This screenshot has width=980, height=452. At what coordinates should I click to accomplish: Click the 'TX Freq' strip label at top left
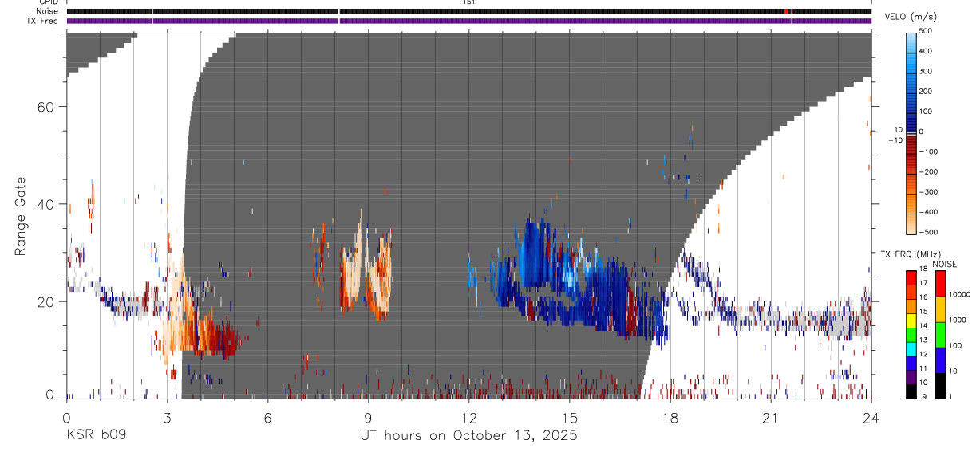pyautogui.click(x=43, y=20)
